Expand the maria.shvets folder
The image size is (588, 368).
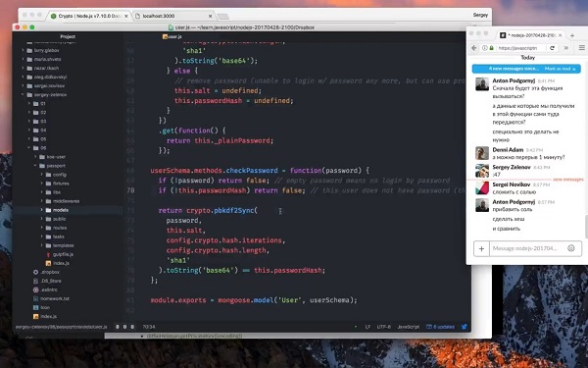[23, 59]
